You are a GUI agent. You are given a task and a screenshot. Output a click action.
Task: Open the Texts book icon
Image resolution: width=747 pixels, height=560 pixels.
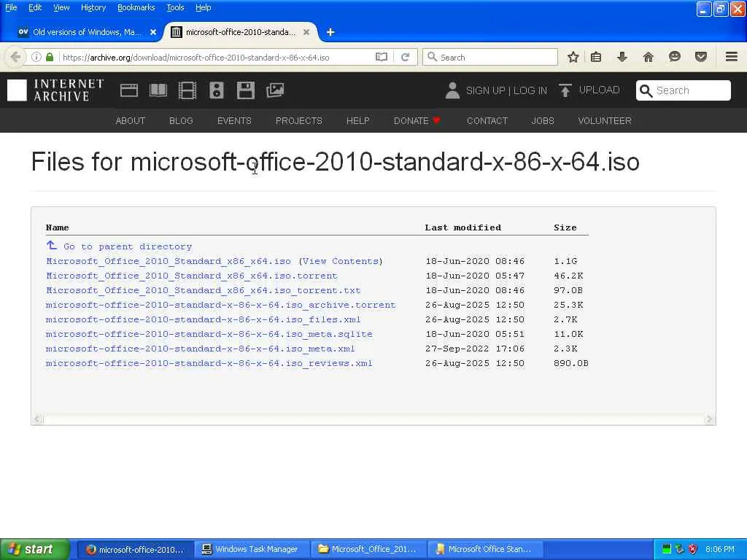click(x=158, y=90)
